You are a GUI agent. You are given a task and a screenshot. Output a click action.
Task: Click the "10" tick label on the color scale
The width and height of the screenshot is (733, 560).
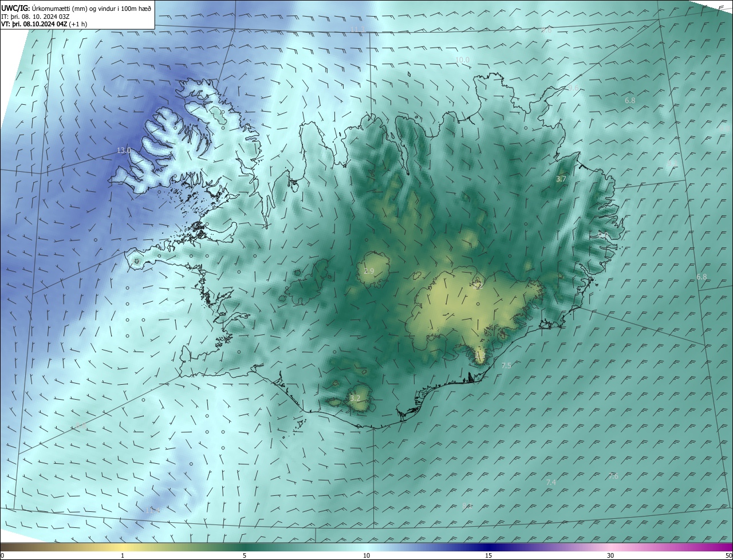coord(366,556)
